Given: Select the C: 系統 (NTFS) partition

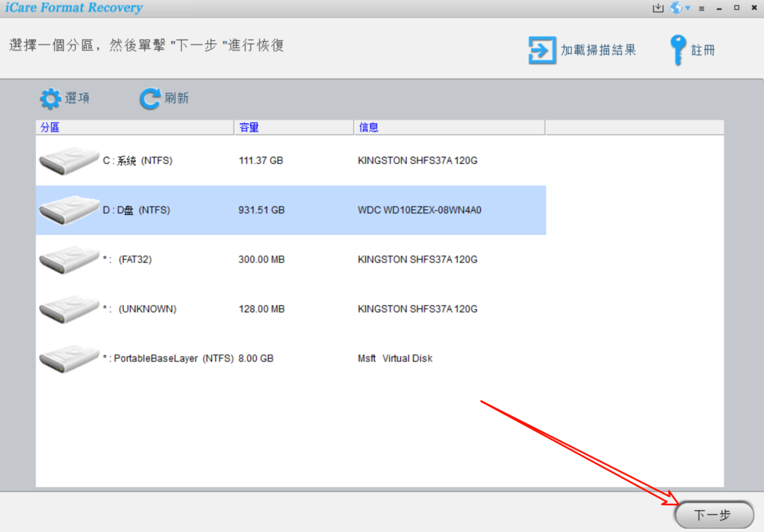Looking at the screenshot, I should pyautogui.click(x=291, y=161).
